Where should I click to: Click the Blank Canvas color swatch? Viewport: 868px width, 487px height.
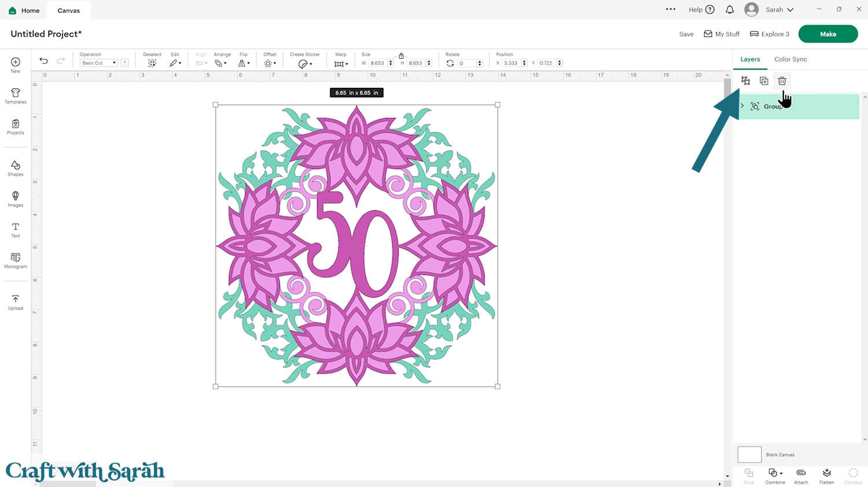pyautogui.click(x=749, y=455)
